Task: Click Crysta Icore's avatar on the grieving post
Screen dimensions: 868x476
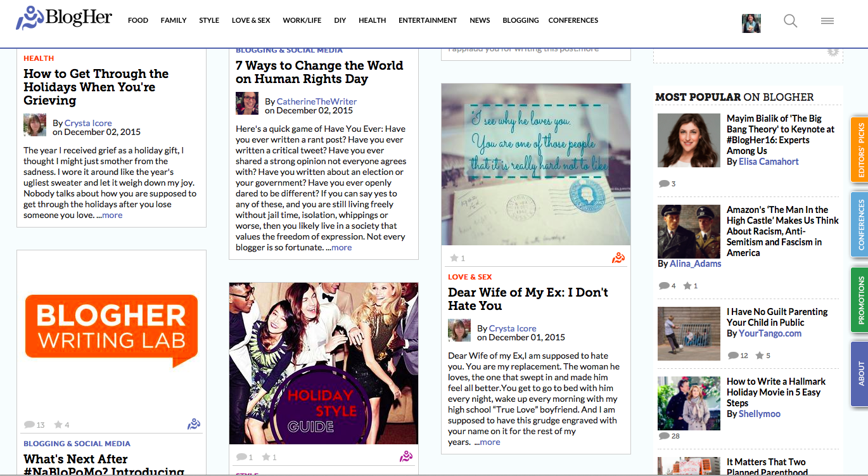Action: pyautogui.click(x=35, y=125)
